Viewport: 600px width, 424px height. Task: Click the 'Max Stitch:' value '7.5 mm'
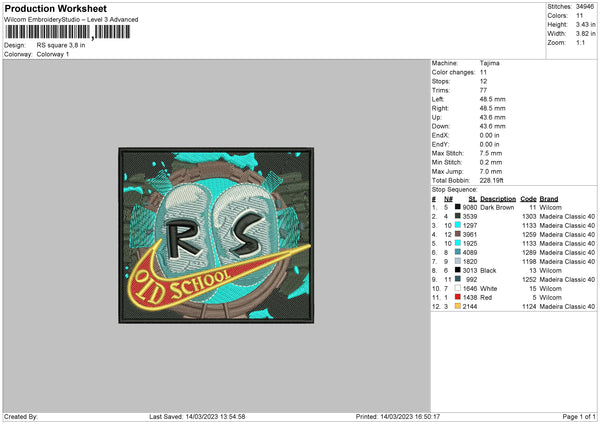click(x=491, y=153)
